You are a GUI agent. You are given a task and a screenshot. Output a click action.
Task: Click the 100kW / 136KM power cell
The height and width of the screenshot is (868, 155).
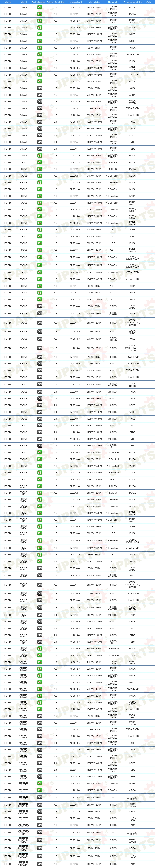tap(94, 756)
